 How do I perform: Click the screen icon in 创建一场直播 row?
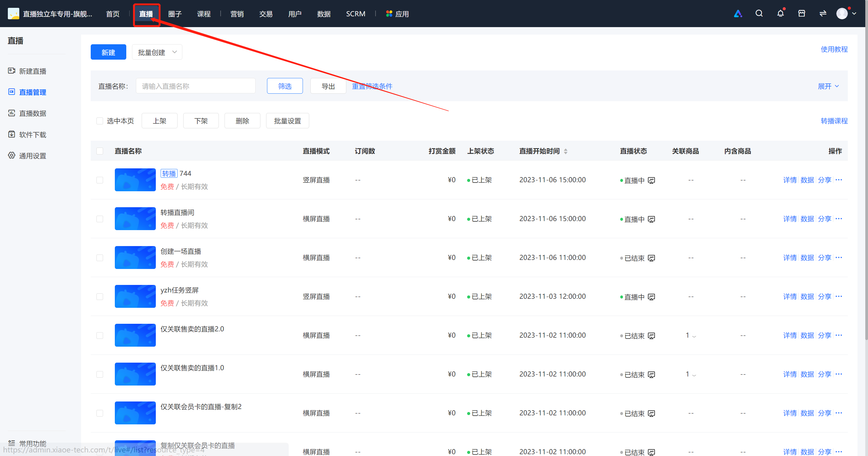651,258
